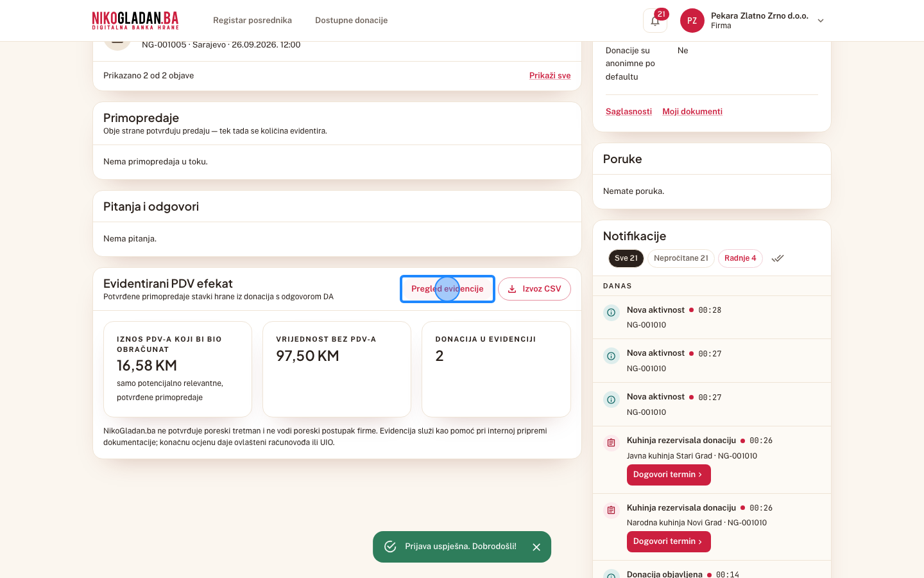The height and width of the screenshot is (578, 924).
Task: Open the notifications bell icon
Action: 654,21
